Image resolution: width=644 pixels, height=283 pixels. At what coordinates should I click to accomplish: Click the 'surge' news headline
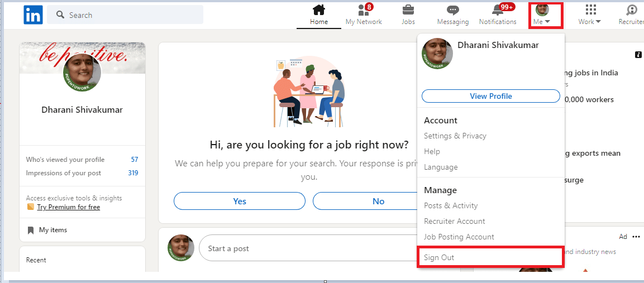574,180
